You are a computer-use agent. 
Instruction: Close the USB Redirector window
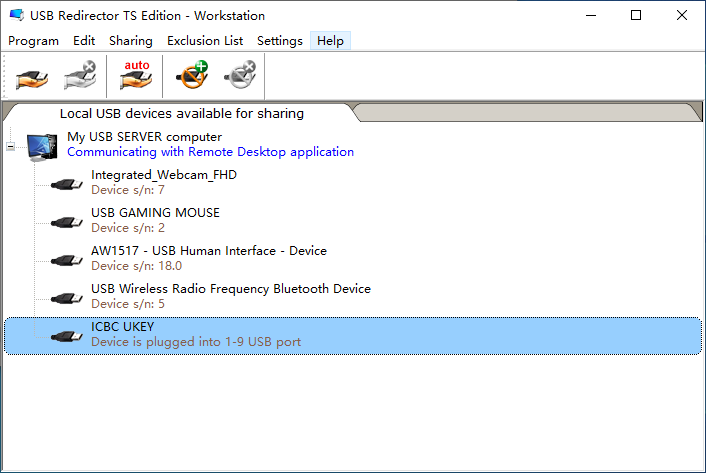(x=682, y=15)
